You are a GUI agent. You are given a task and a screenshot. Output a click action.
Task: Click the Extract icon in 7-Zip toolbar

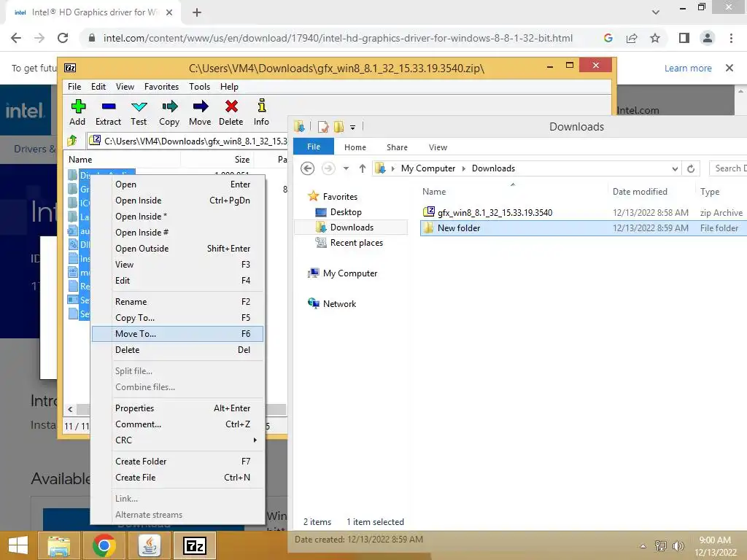click(109, 106)
